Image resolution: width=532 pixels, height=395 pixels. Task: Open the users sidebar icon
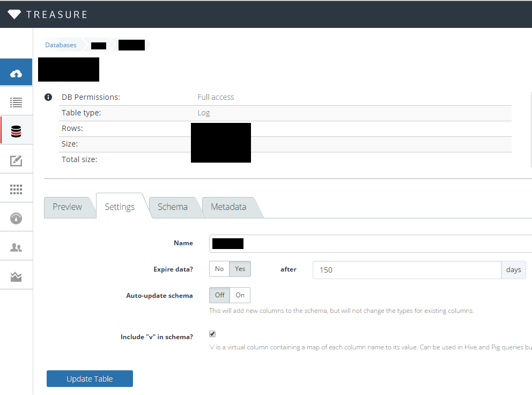(x=16, y=247)
